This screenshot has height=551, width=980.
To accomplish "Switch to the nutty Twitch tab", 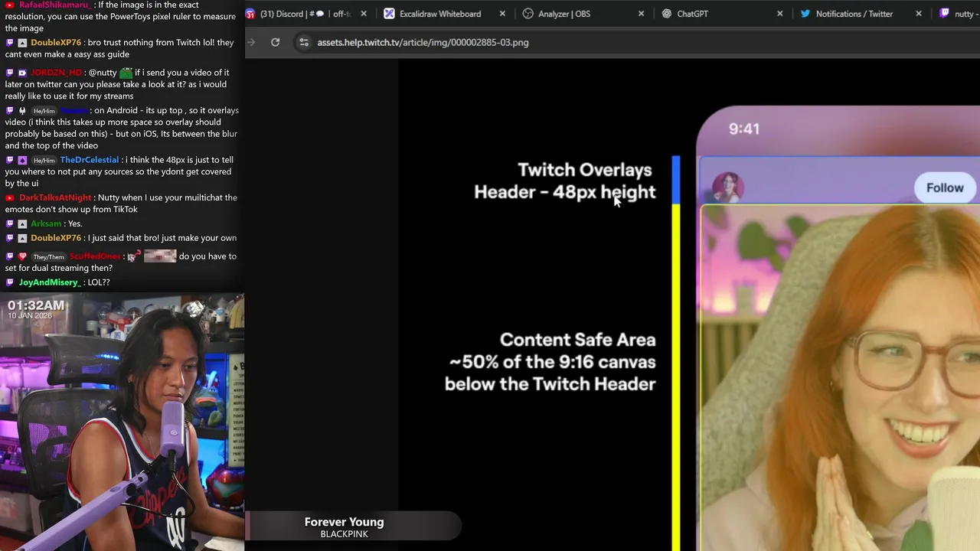I will click(959, 14).
